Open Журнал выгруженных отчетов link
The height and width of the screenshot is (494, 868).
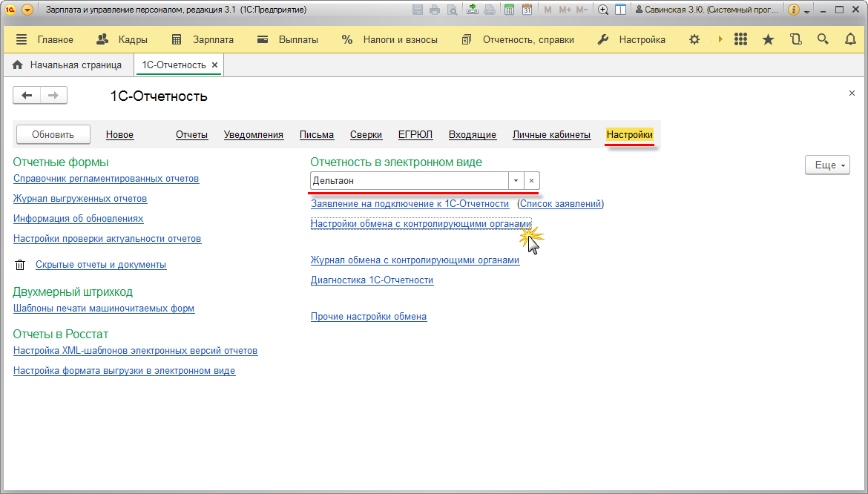coord(80,199)
